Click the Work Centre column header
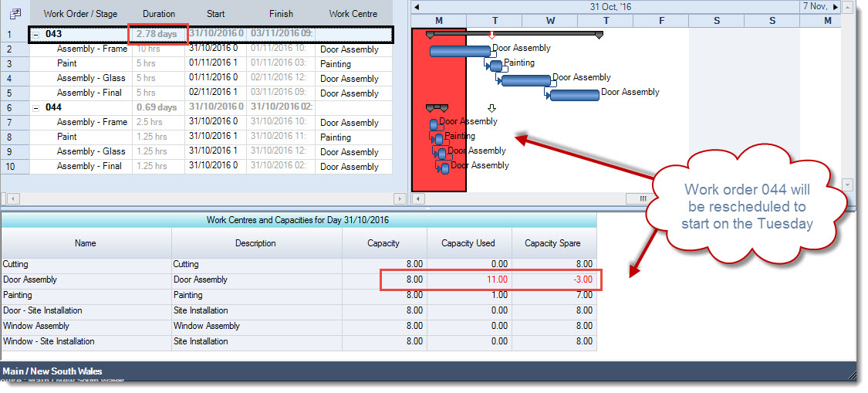 tap(353, 14)
